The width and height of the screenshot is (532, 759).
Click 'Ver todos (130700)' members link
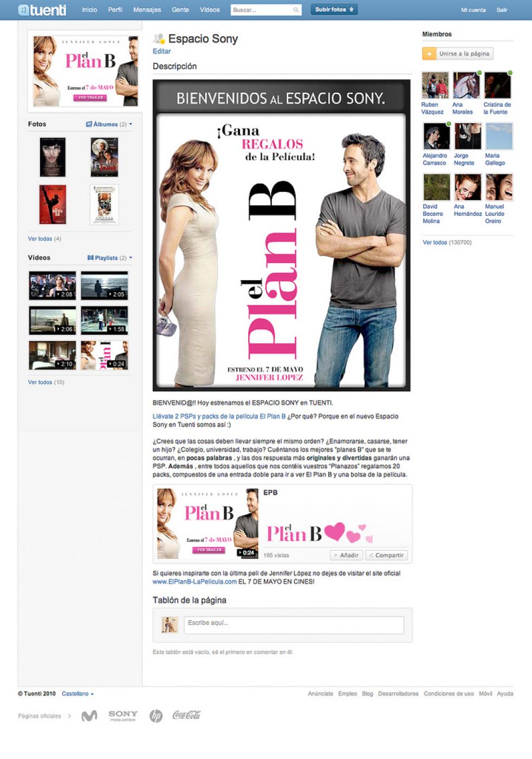(447, 242)
